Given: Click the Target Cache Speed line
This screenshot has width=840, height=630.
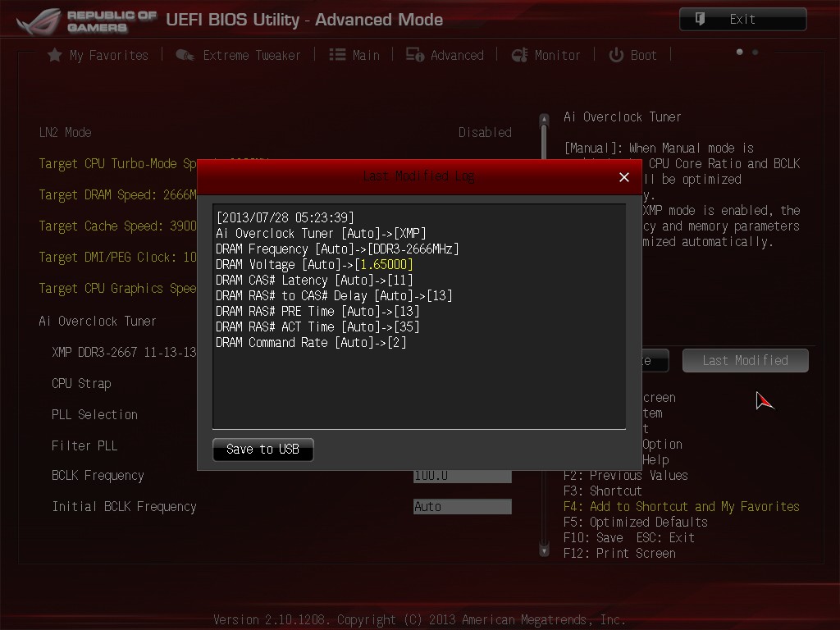Looking at the screenshot, I should click(x=118, y=226).
